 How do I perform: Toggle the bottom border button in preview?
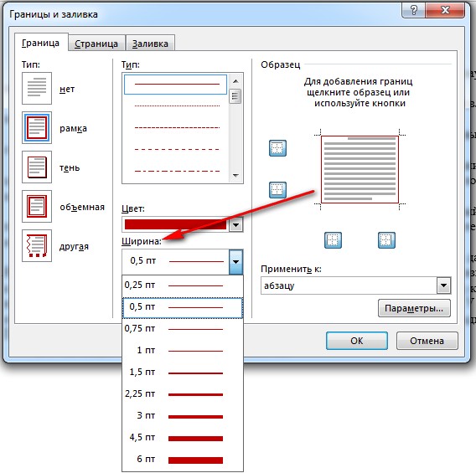(x=277, y=190)
